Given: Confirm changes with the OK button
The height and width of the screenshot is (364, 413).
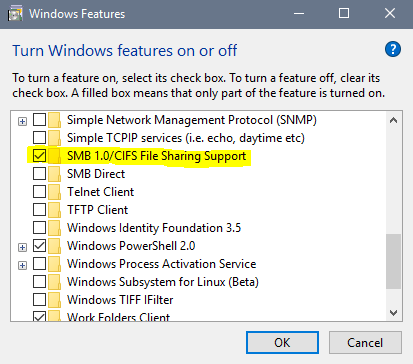Looking at the screenshot, I should [x=282, y=342].
